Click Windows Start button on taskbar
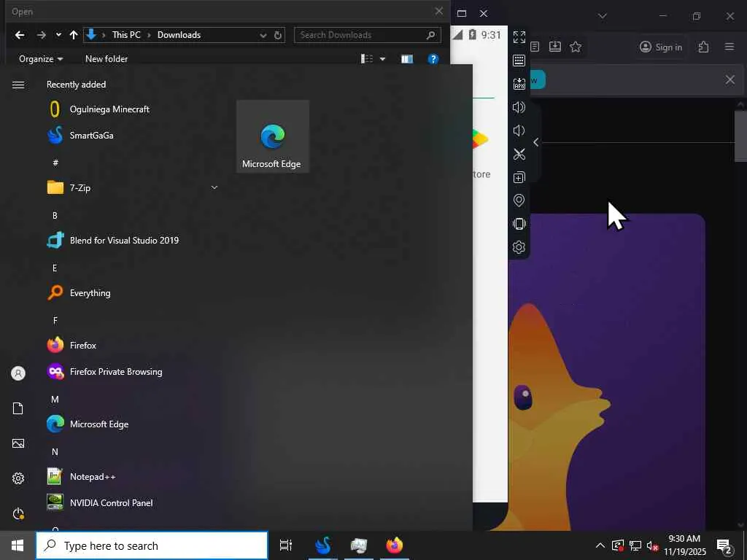 pos(18,545)
